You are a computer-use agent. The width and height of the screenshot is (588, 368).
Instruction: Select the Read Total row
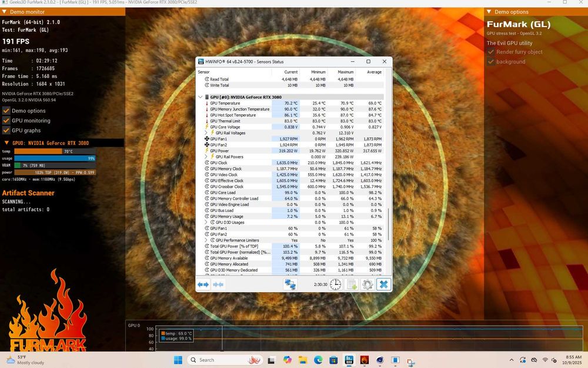point(290,79)
